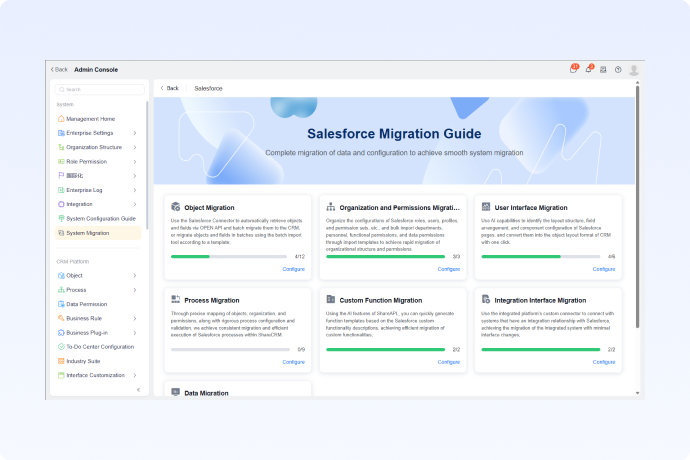Focus the sidebar Search field
The image size is (690, 460).
[99, 89]
